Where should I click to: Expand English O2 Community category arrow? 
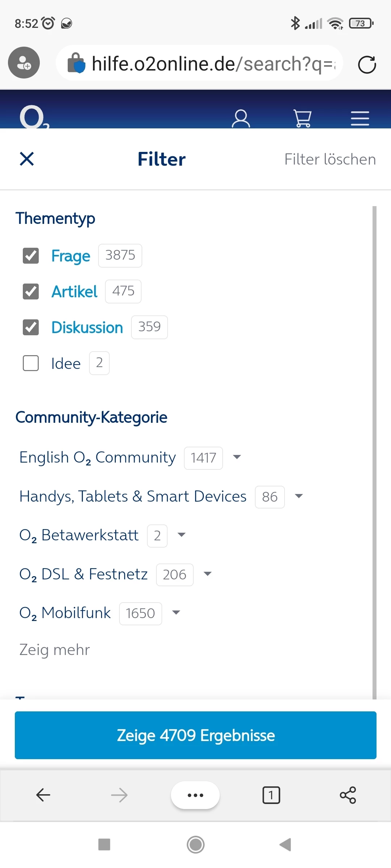[x=237, y=457]
